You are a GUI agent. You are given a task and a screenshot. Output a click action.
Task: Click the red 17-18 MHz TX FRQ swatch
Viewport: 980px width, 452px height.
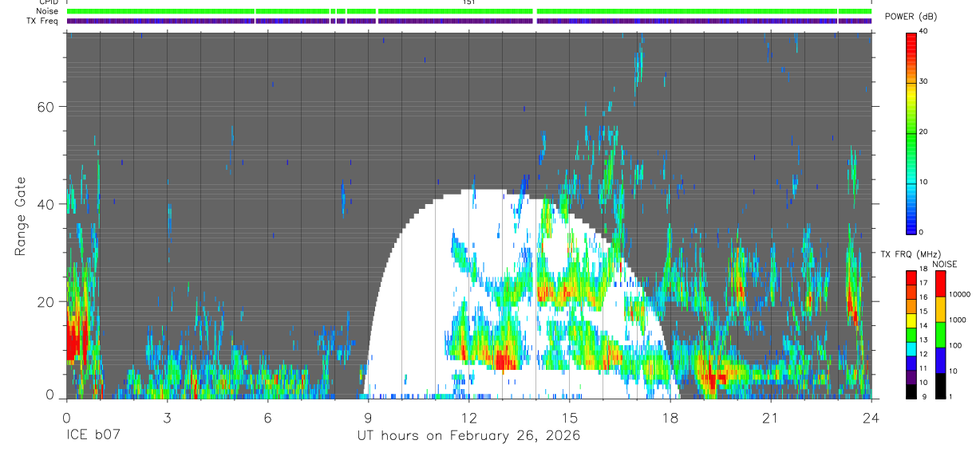(911, 277)
